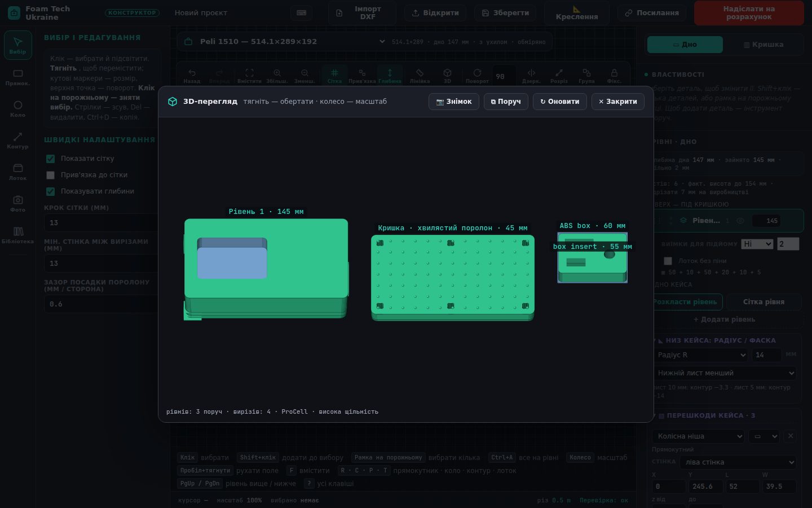Lock with the Фікс. toolbar icon

614,76
